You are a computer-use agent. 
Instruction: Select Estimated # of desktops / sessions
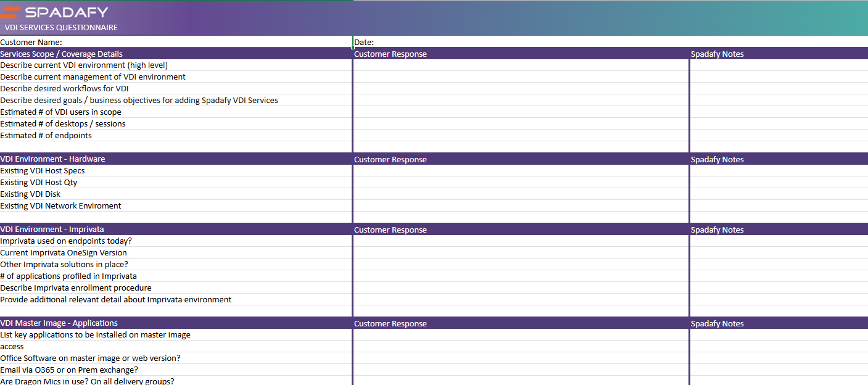(176, 123)
